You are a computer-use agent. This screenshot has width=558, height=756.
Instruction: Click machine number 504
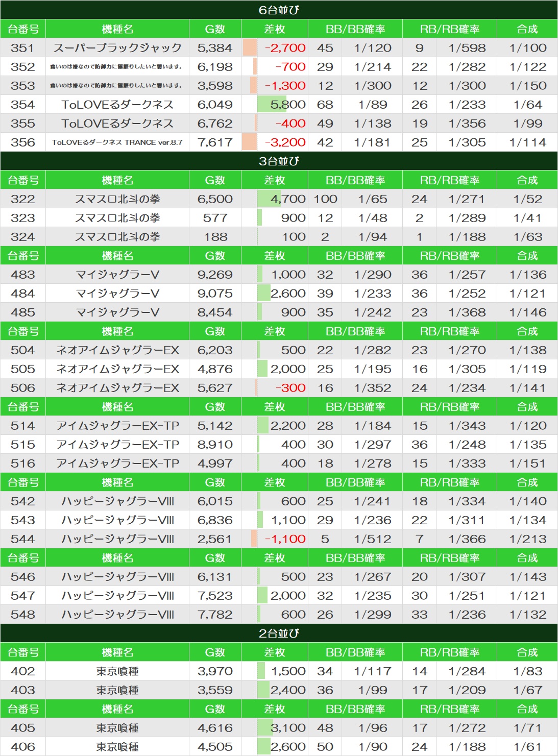23,350
